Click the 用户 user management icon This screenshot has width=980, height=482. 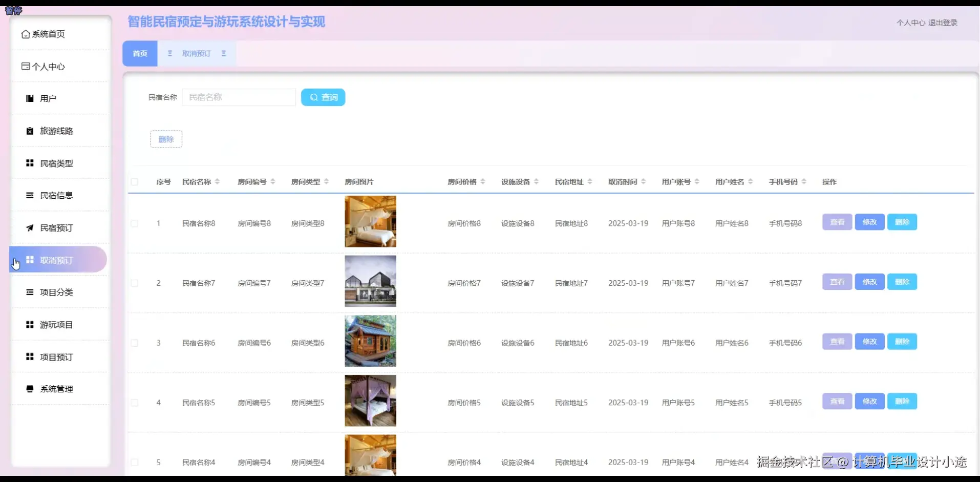pos(29,98)
